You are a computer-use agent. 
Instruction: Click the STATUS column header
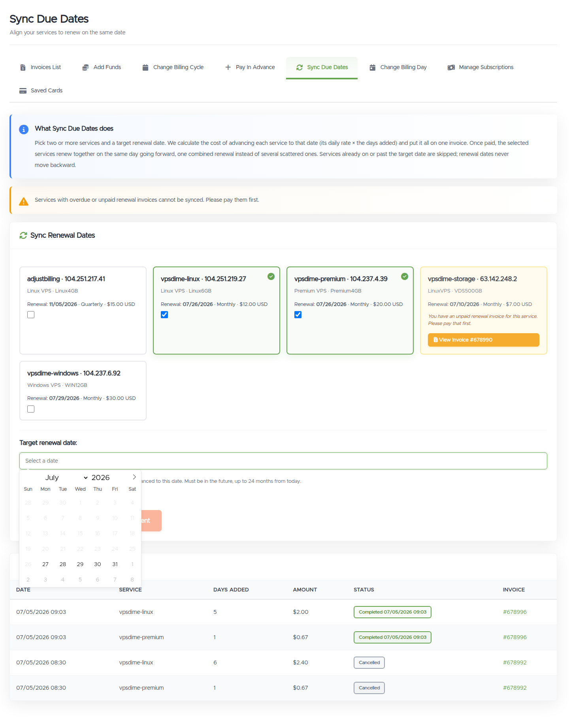pyautogui.click(x=364, y=590)
